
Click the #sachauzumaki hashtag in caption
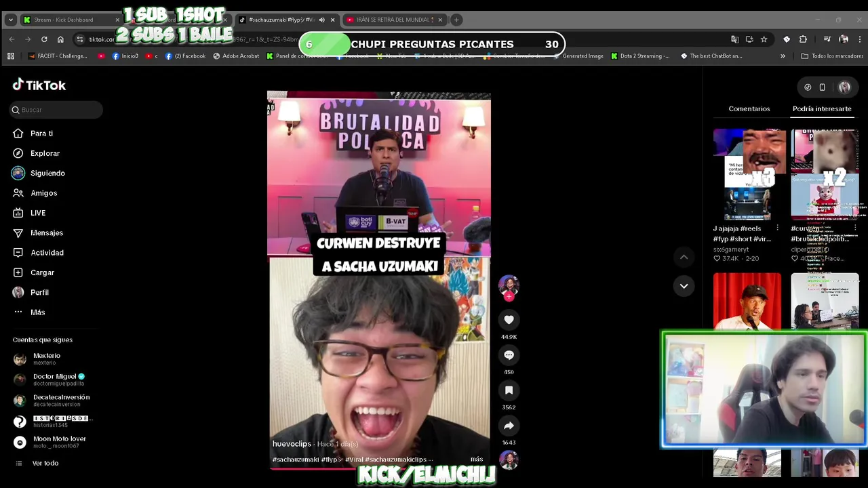pos(296,460)
